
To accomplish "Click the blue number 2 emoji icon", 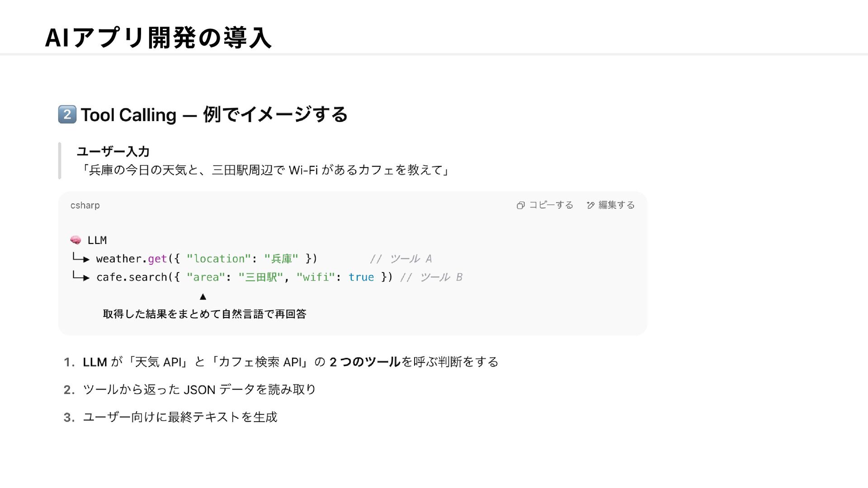I will click(67, 114).
